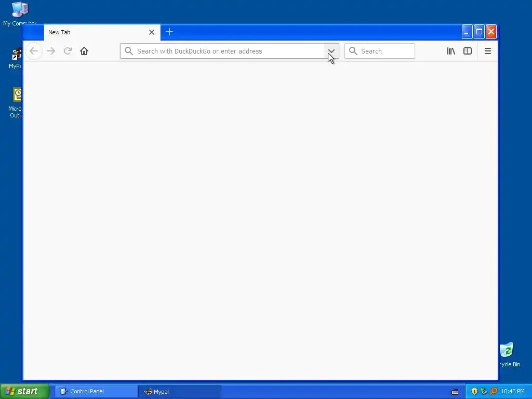This screenshot has height=399, width=532.
Task: Click the Search box magnifier icon
Action: [353, 51]
